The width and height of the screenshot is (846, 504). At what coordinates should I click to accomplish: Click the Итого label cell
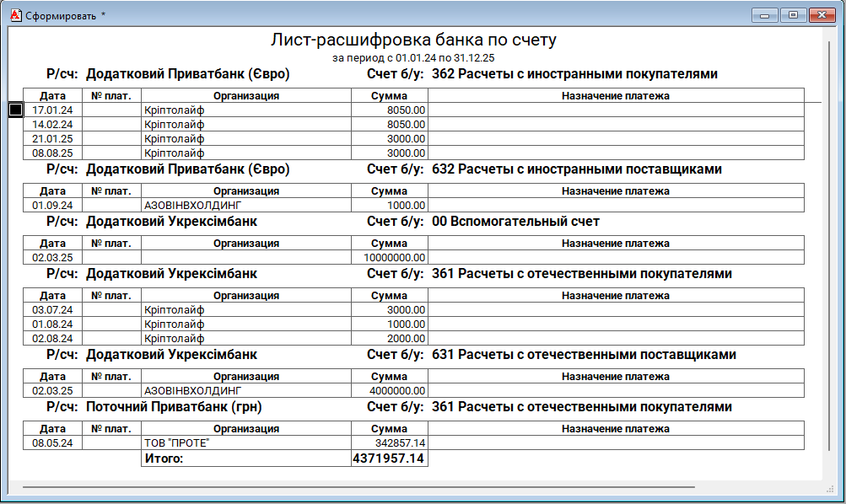tap(246, 458)
